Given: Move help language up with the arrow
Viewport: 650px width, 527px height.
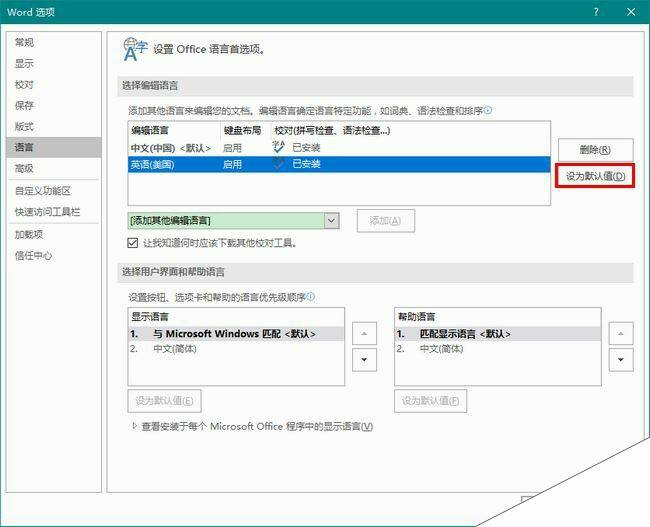Looking at the screenshot, I should pyautogui.click(x=621, y=333).
